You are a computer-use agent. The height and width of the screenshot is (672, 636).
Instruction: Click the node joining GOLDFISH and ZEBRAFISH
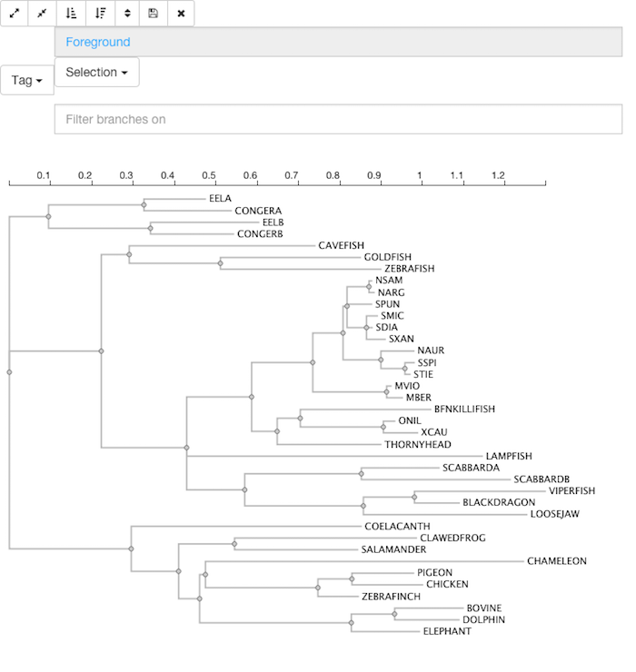point(221,263)
